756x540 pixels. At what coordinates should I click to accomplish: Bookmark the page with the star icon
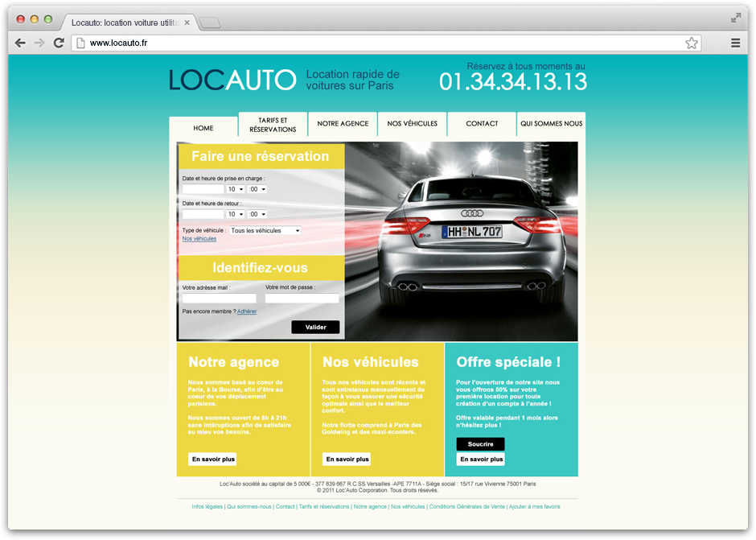pos(691,43)
